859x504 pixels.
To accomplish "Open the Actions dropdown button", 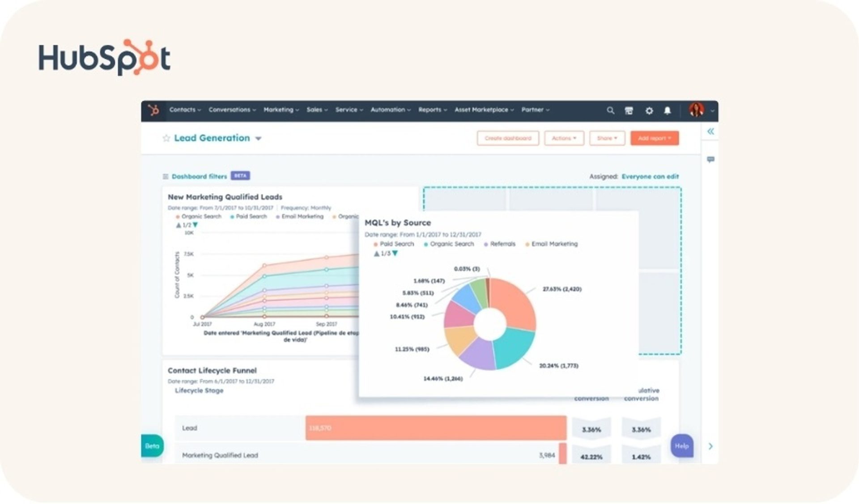I will tap(564, 138).
